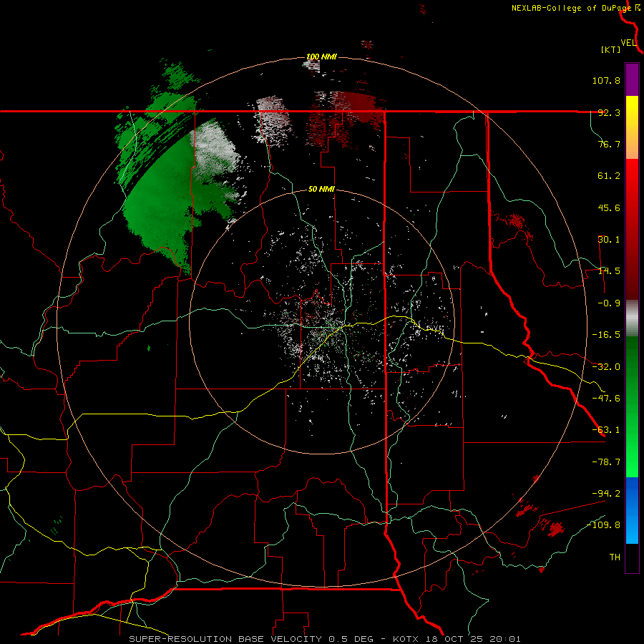644x644 pixels.
Task: Click the -47.6 scale value
Action: 606,399
